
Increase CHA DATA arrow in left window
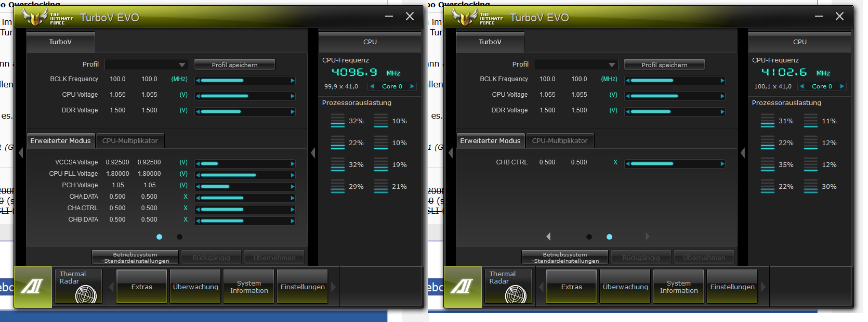[293, 198]
